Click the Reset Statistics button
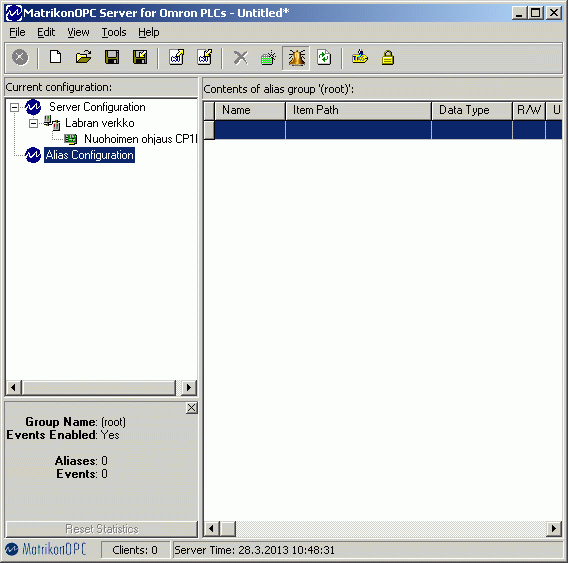 click(x=102, y=529)
